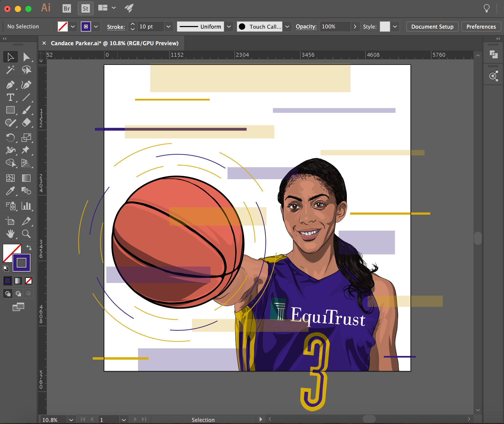This screenshot has height=424, width=504.
Task: Swap fill and stroke colors
Action: pyautogui.click(x=29, y=247)
